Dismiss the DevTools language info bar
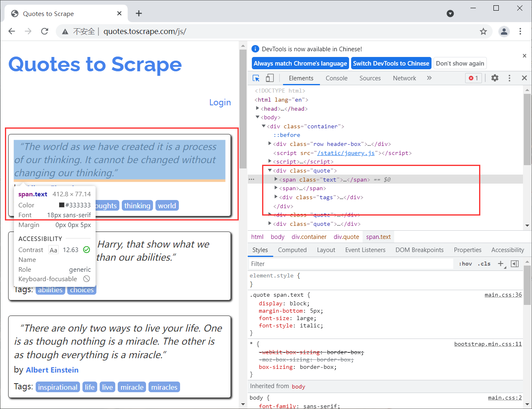 pyautogui.click(x=524, y=56)
